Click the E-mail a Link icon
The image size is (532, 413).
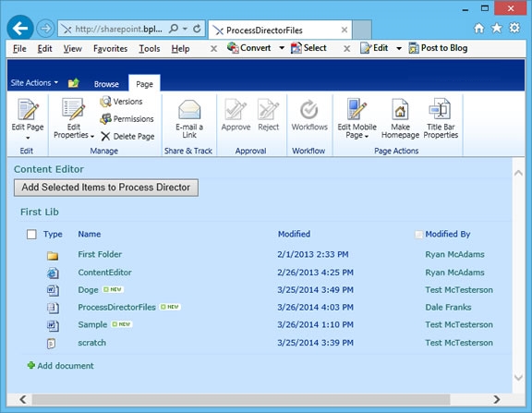(189, 109)
